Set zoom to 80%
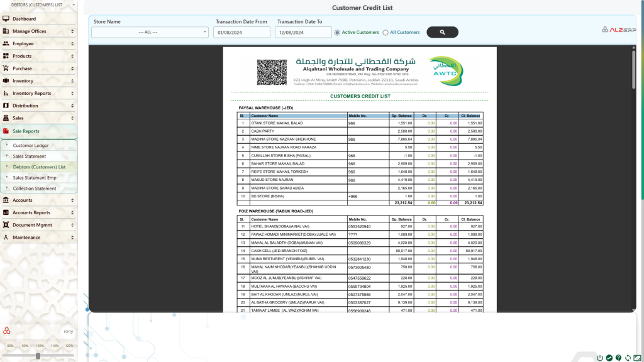This screenshot has height=362, width=644. [x=10, y=346]
